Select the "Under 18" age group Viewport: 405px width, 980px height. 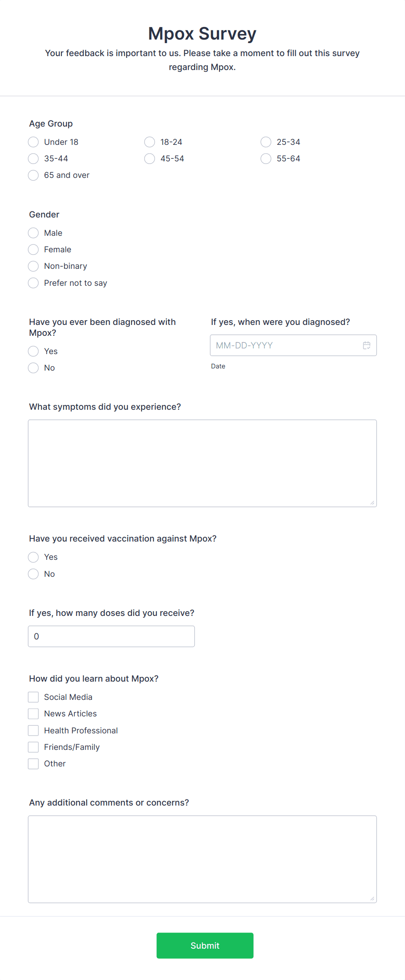pyautogui.click(x=33, y=142)
